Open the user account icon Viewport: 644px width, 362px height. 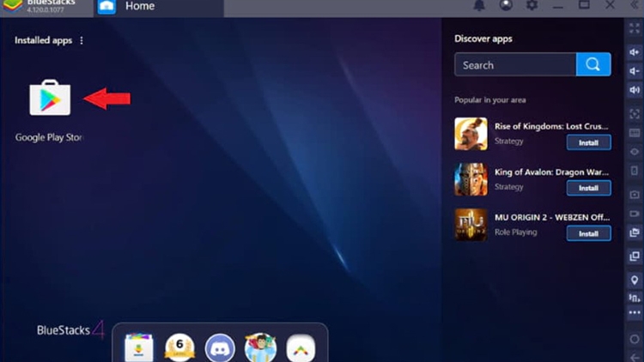coord(506,5)
